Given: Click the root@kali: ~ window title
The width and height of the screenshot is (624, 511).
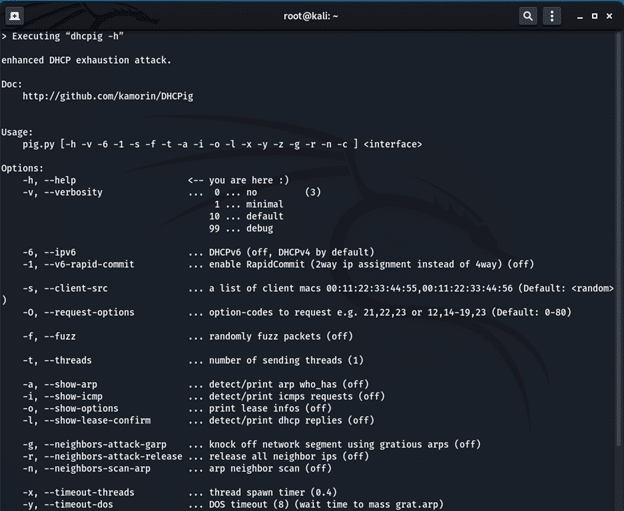Looking at the screenshot, I should point(311,15).
